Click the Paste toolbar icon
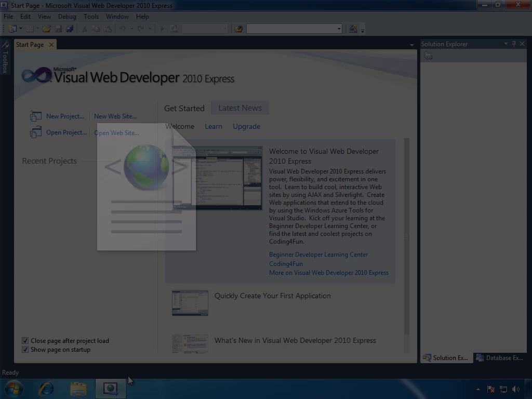This screenshot has width=532, height=399. coord(108,29)
